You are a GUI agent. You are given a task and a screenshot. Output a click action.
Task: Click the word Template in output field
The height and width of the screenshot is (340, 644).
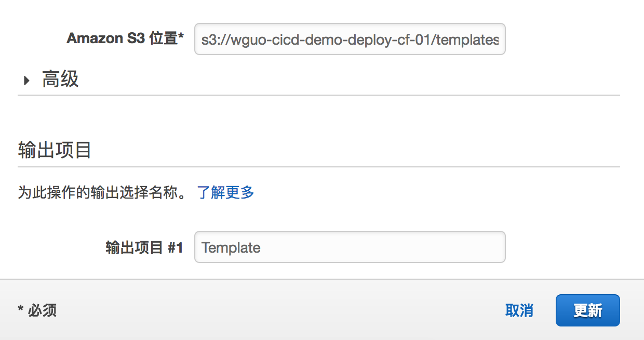(x=231, y=248)
